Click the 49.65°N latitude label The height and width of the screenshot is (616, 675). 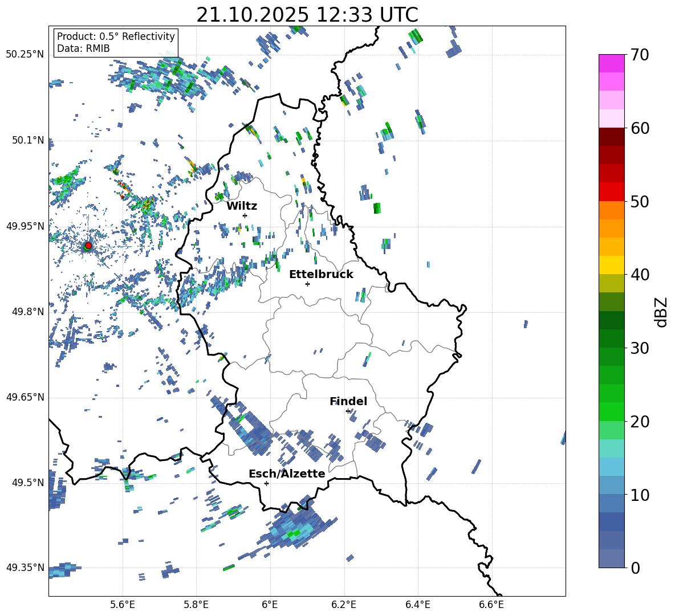25,397
